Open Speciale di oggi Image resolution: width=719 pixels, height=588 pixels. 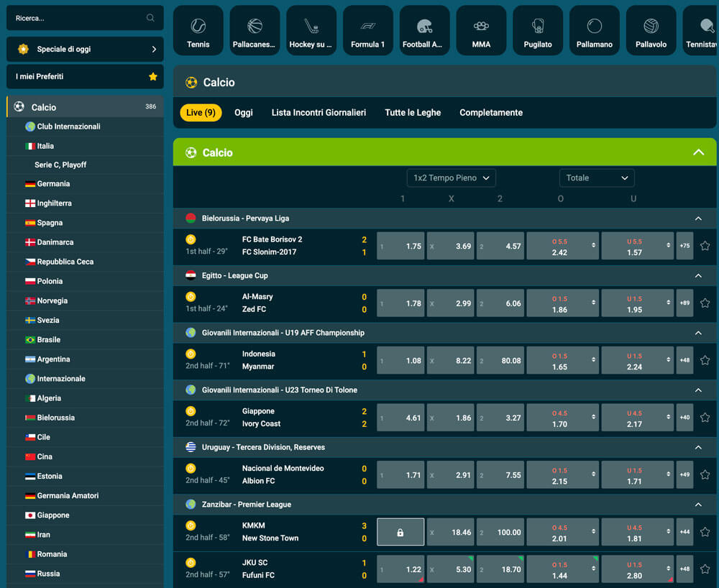(x=86, y=49)
